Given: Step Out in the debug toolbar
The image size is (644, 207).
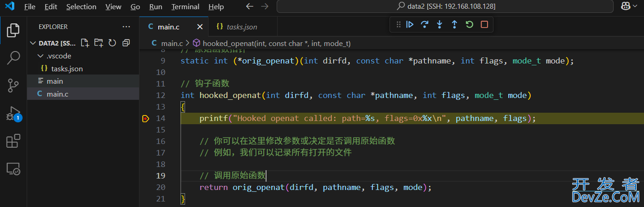Looking at the screenshot, I should (454, 24).
